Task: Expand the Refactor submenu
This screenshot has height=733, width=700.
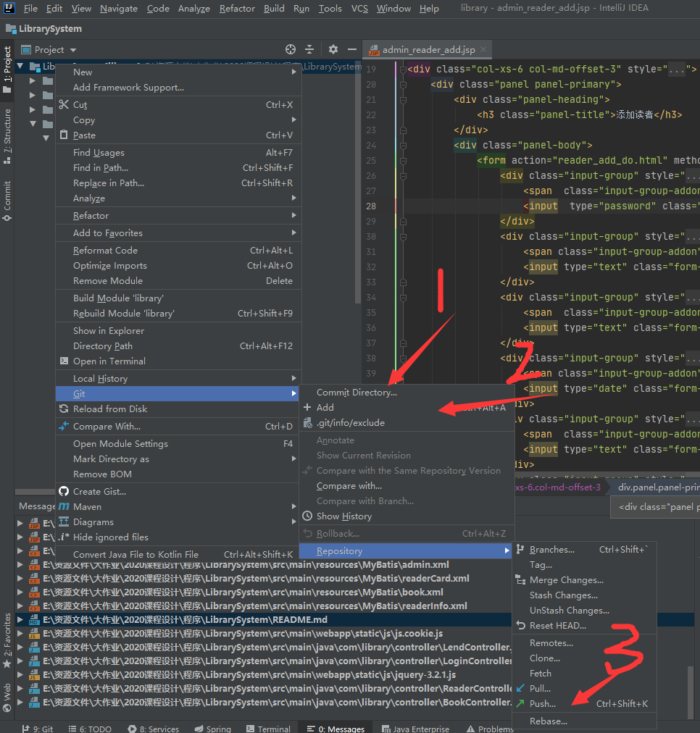Action: 178,216
